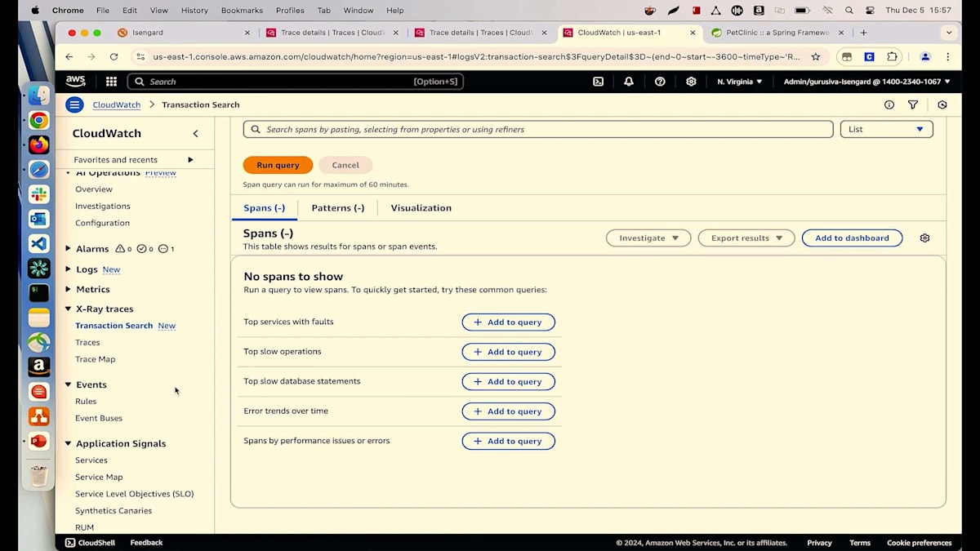980x551 pixels.
Task: Focus the span search query field
Action: (538, 129)
